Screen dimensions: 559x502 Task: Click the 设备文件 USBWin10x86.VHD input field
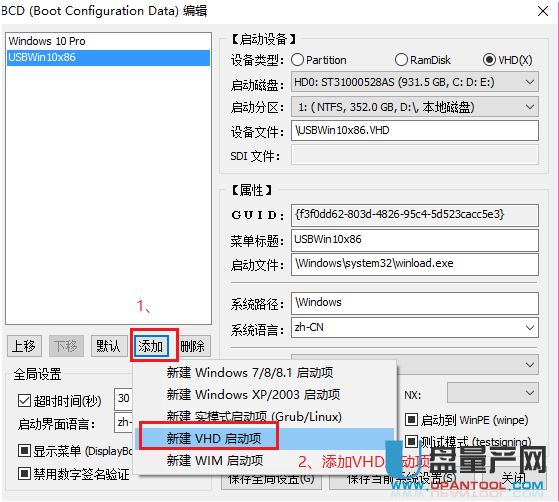click(x=415, y=130)
